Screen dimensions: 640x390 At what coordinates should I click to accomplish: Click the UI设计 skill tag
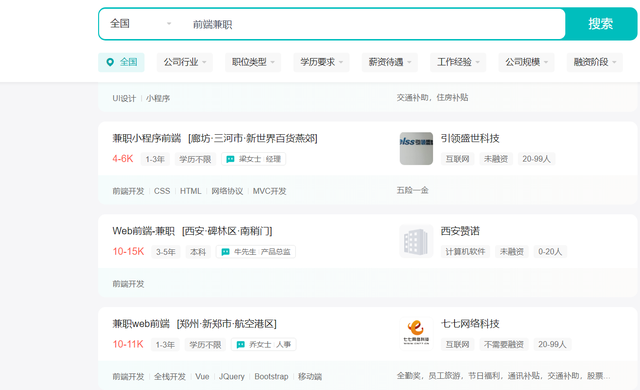tap(124, 98)
